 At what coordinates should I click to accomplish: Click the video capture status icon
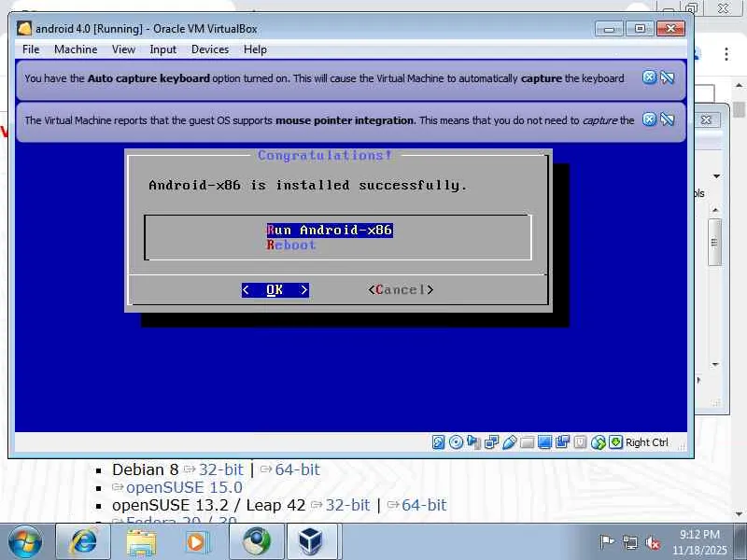point(562,442)
